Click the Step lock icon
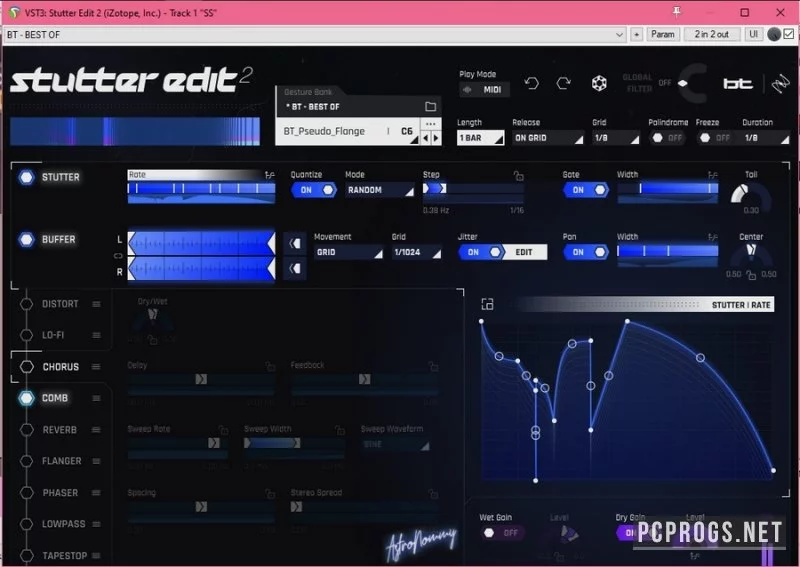The width and height of the screenshot is (800, 567). point(518,176)
